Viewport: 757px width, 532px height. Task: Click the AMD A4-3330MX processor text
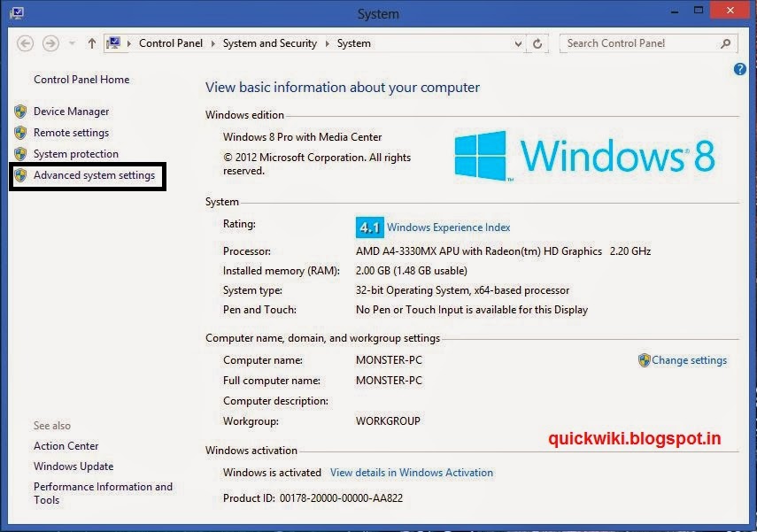[503, 251]
